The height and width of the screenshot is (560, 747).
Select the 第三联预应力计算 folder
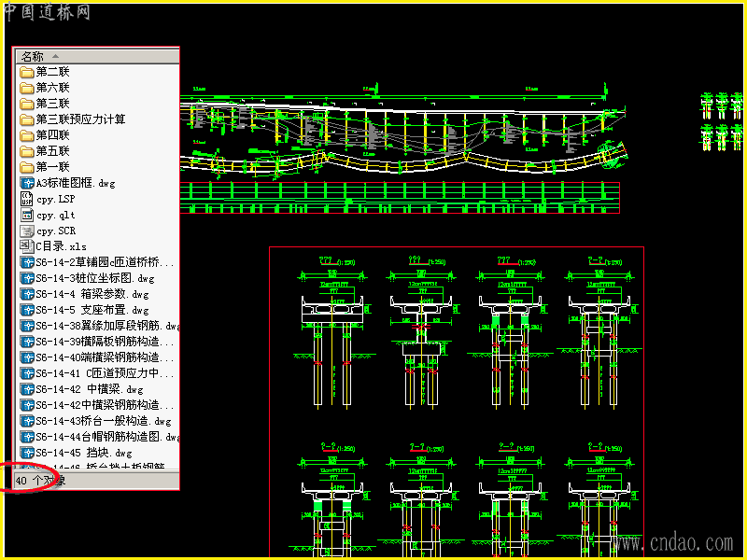click(x=73, y=119)
